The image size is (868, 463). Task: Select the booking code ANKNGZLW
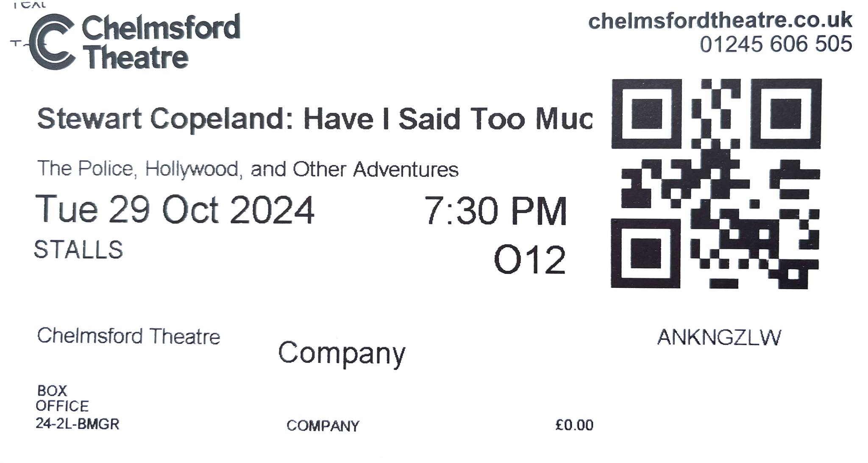tap(719, 337)
